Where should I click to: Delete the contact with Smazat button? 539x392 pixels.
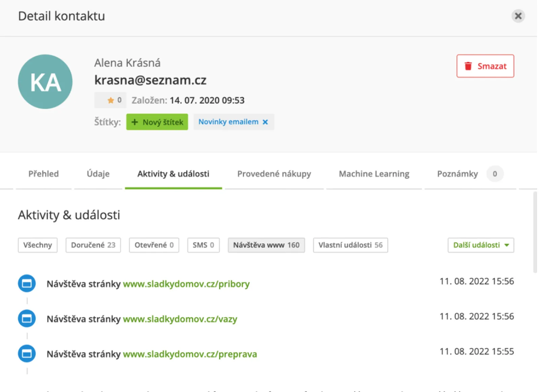click(485, 66)
